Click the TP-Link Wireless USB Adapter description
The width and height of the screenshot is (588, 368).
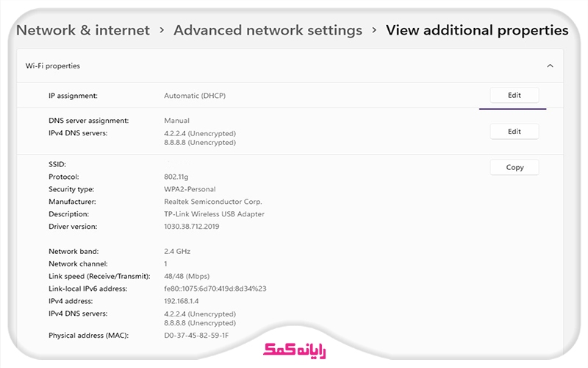coord(214,213)
